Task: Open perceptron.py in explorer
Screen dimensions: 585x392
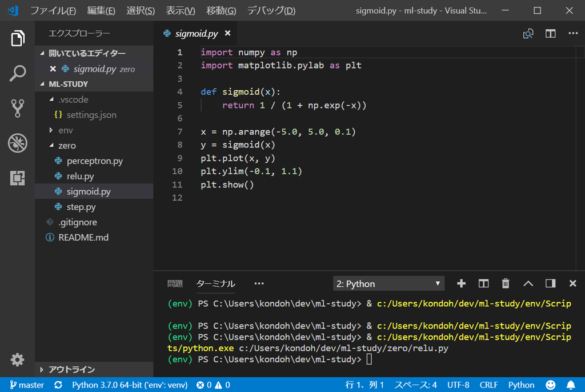Action: tap(94, 161)
